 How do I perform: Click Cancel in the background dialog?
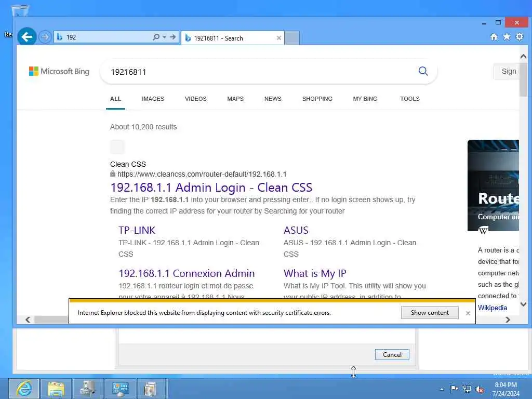[x=392, y=354]
